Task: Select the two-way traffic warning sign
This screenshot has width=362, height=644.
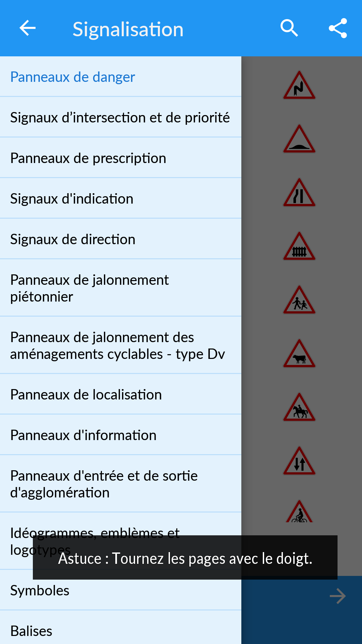Action: point(299,461)
